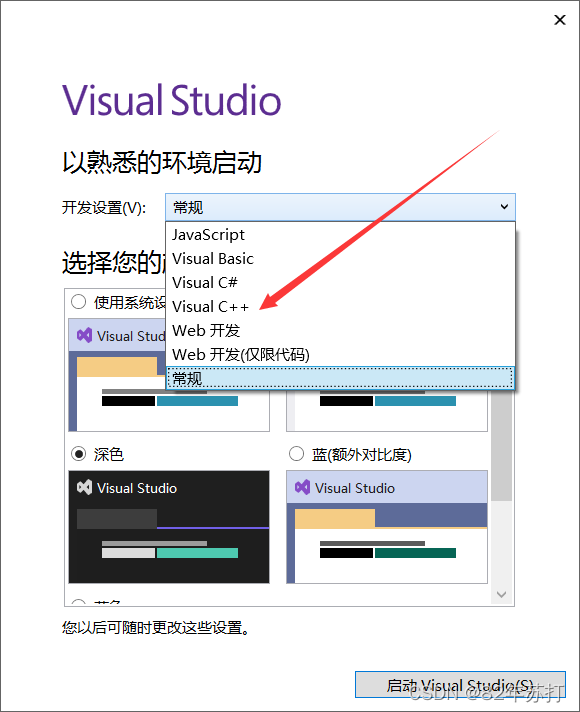
Task: Close the Visual Studio startup dialog
Action: [x=560, y=20]
